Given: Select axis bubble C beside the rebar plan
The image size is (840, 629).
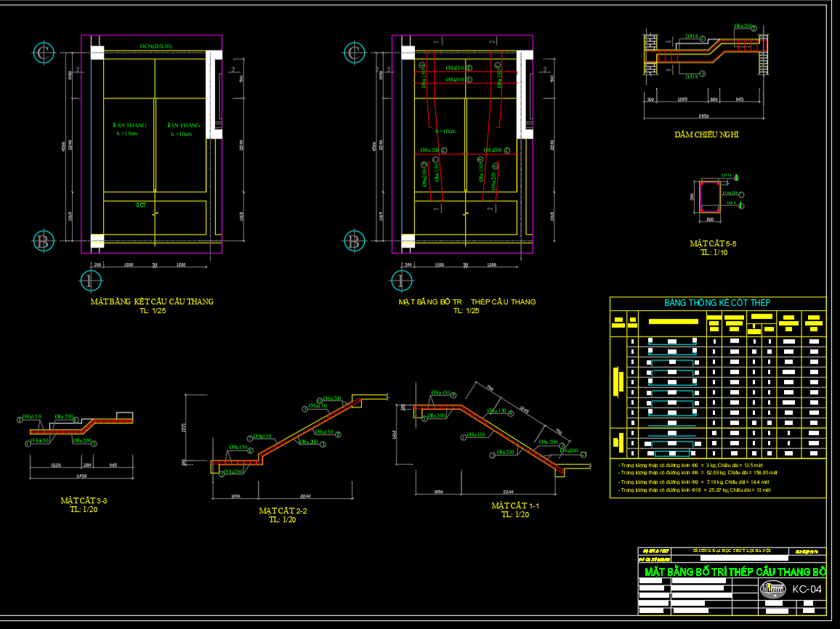Looking at the screenshot, I should click(355, 53).
